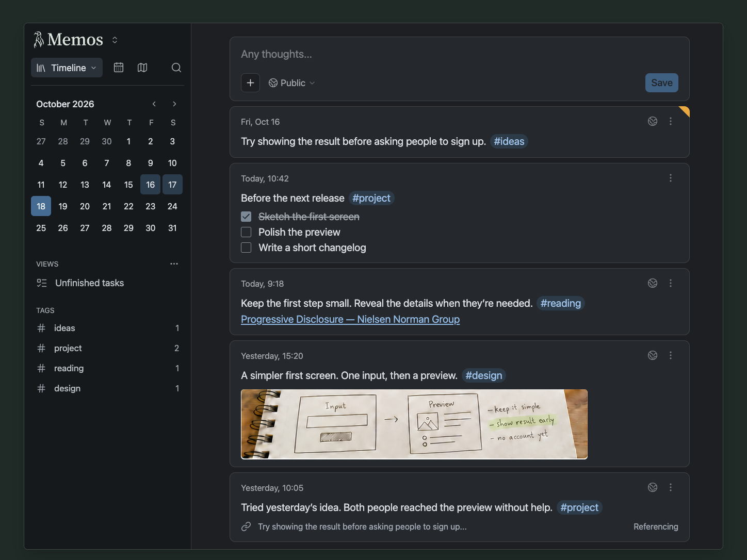Open more menu on Today 10:42 memo
747x560 pixels.
(671, 178)
